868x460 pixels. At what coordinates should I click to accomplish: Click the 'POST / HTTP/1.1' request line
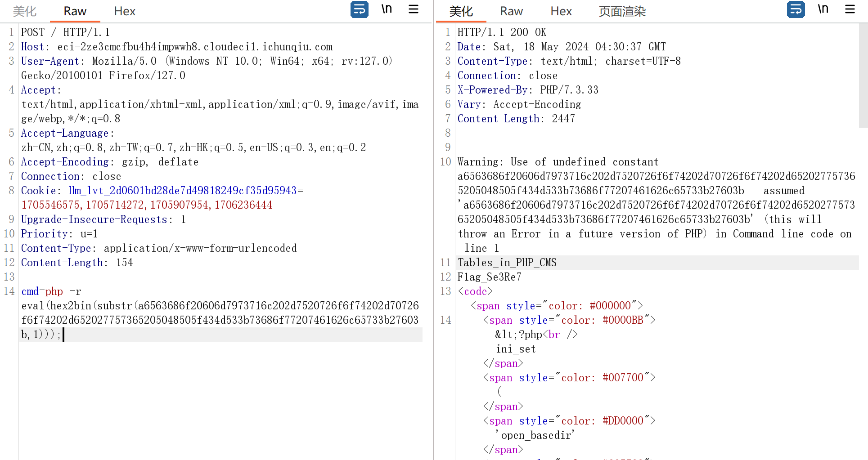pos(65,32)
